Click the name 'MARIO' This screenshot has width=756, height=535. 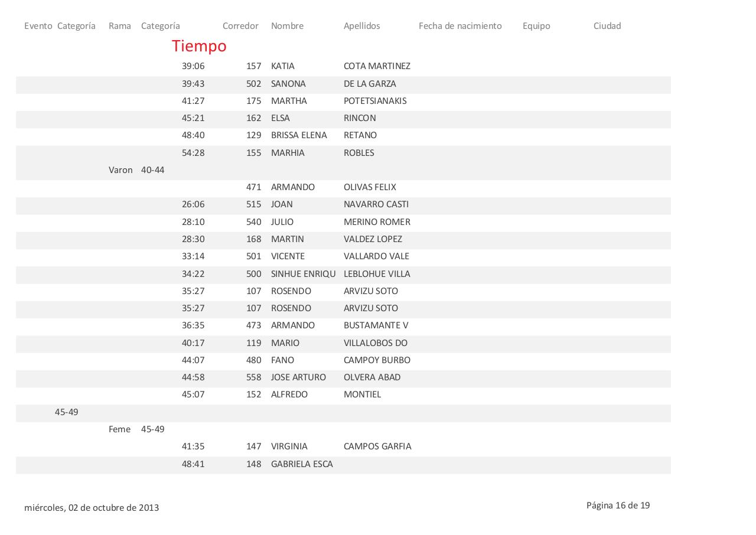(x=285, y=343)
